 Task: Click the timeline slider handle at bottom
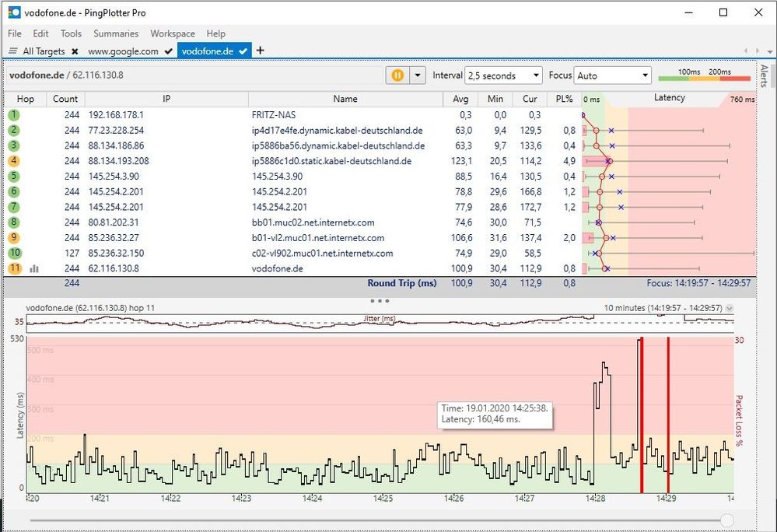tap(727, 520)
